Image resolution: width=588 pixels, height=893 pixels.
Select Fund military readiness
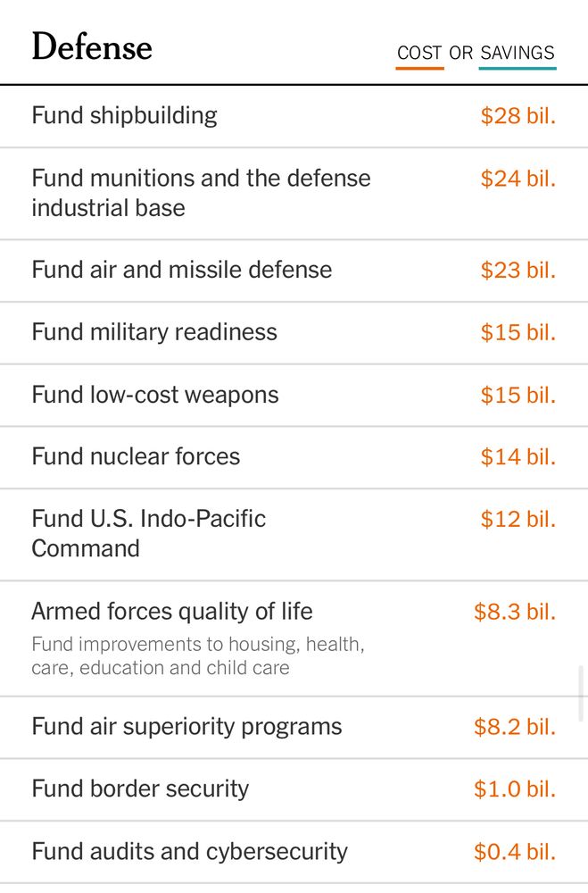154,332
